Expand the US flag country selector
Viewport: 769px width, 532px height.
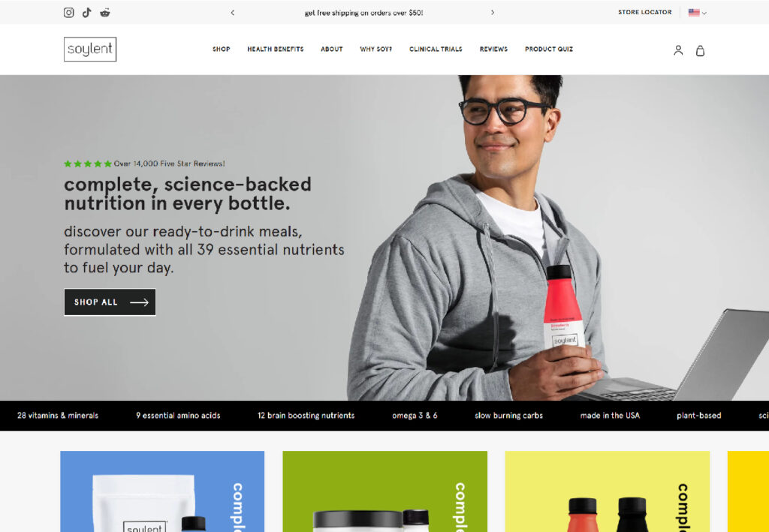[697, 13]
